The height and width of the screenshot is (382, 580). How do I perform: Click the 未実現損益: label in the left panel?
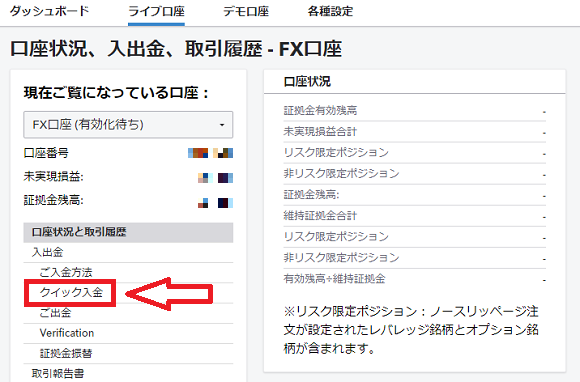54,177
